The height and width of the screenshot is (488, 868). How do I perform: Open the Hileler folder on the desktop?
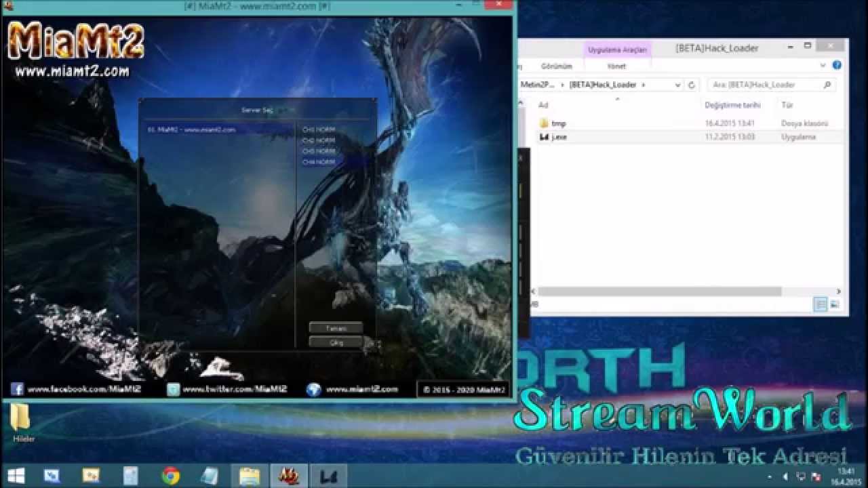tap(22, 422)
